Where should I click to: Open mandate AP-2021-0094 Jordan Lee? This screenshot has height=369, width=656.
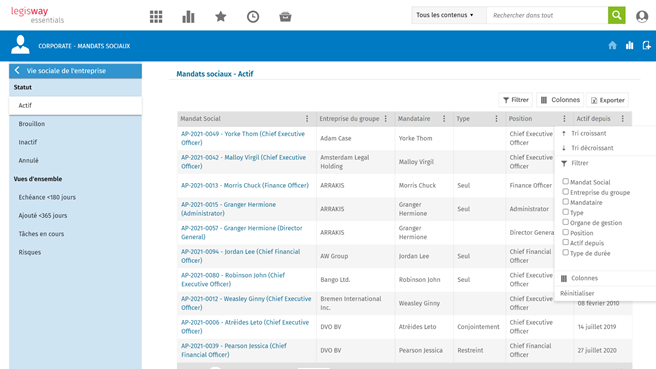(x=241, y=256)
